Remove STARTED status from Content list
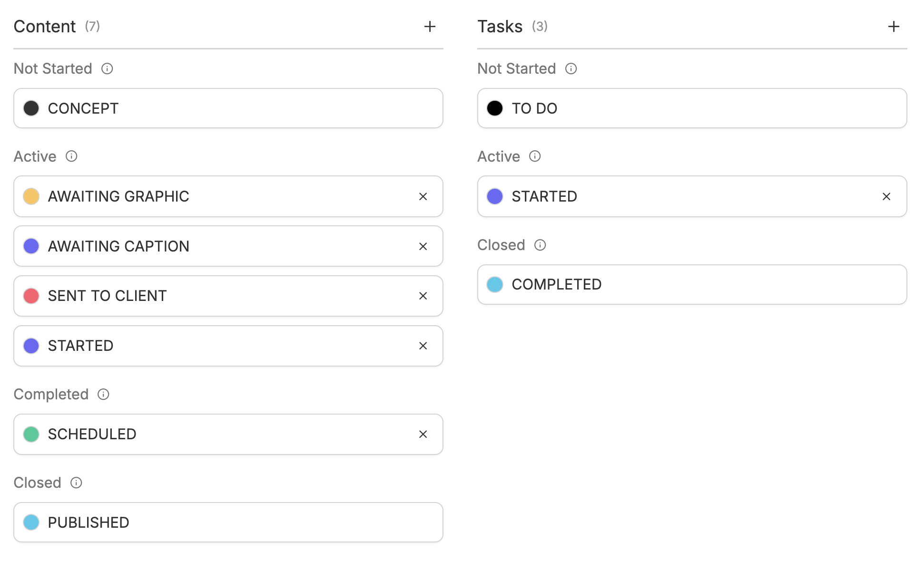 tap(423, 346)
